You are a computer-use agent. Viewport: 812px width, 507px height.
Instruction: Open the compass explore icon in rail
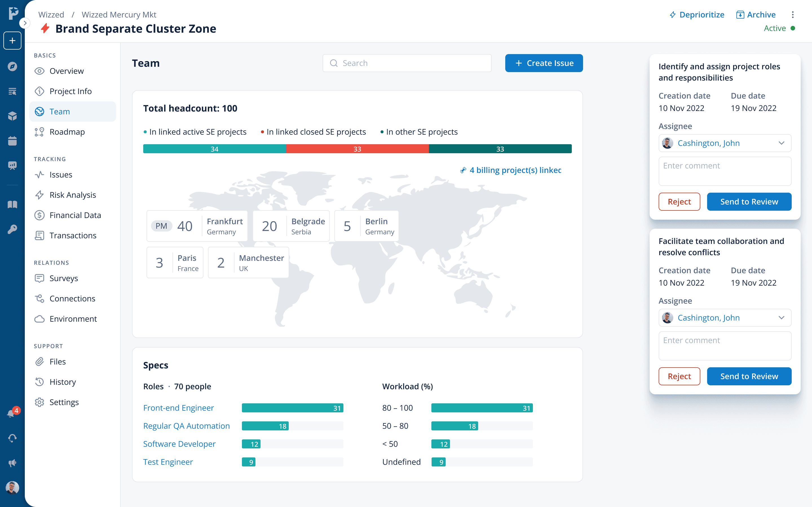pos(12,66)
